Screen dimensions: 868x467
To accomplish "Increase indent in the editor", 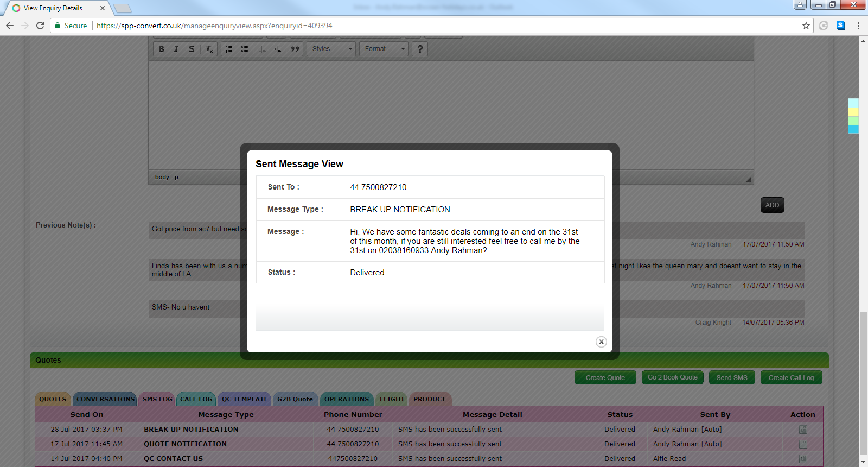I will point(277,49).
